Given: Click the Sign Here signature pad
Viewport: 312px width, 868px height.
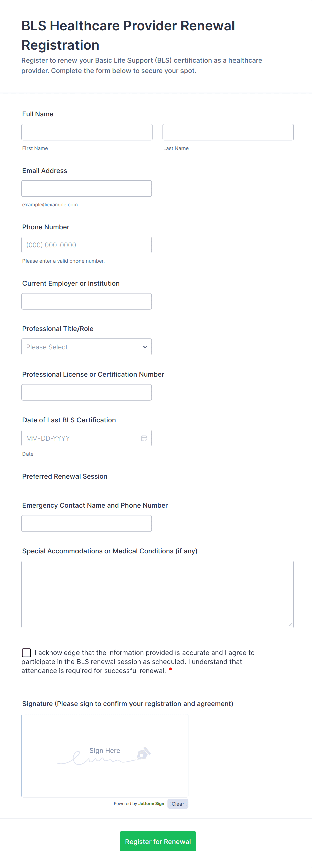Looking at the screenshot, I should (105, 755).
